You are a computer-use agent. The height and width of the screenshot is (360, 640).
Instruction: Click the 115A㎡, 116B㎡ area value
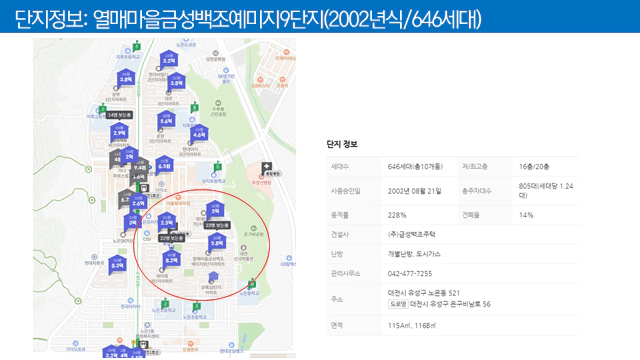coord(412,326)
